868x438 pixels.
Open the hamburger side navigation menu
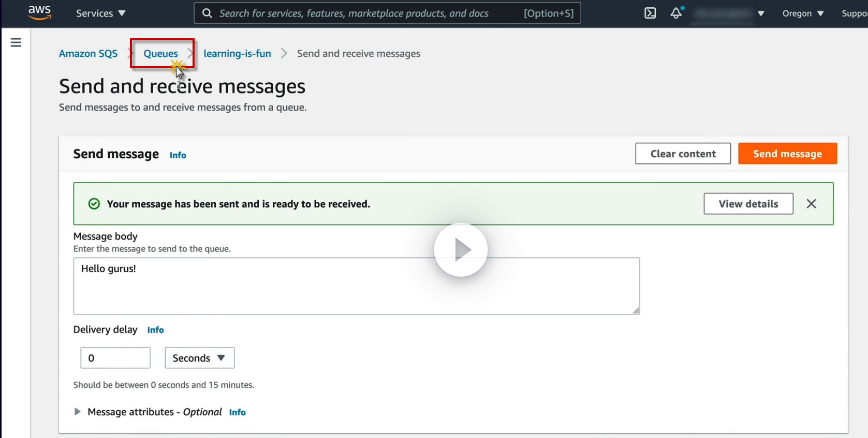[x=16, y=42]
